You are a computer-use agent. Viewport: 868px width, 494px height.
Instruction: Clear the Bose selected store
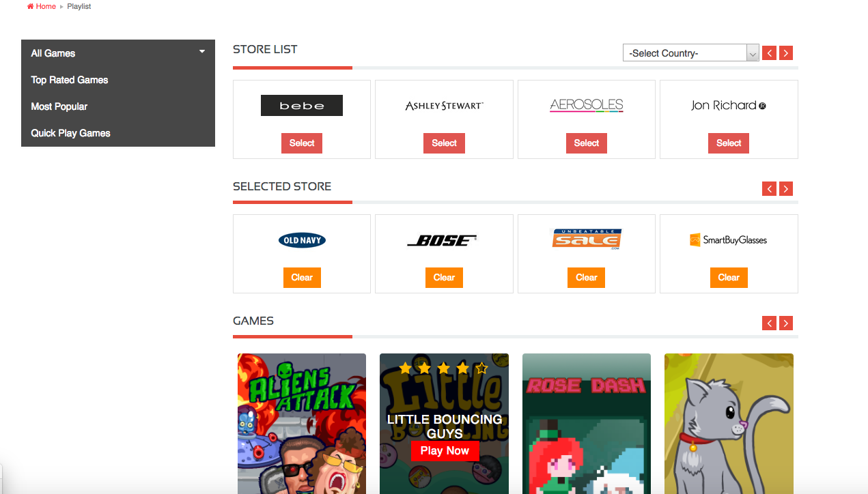click(444, 278)
